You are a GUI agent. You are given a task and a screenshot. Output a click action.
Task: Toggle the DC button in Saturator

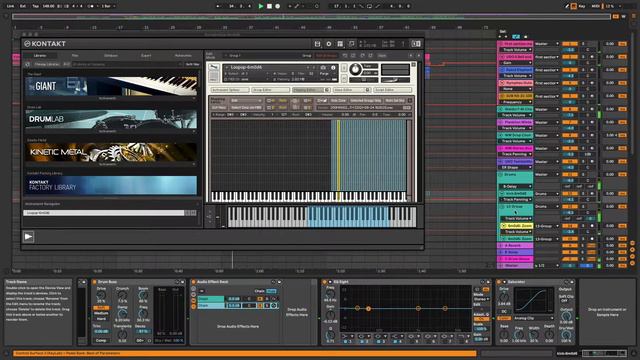pos(504,311)
